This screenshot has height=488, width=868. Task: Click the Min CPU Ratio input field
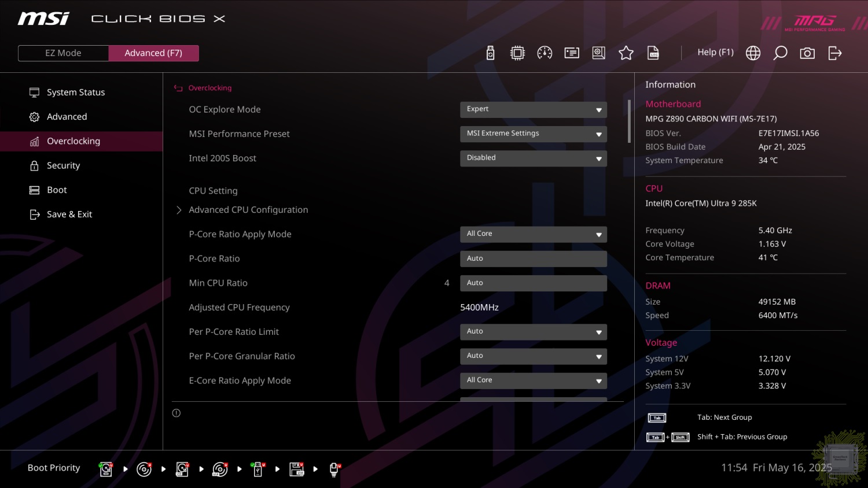click(534, 283)
